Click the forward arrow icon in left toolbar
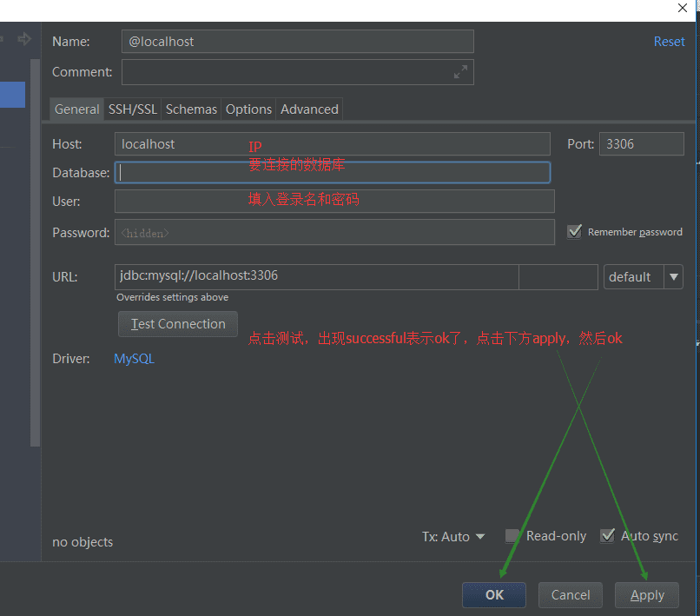This screenshot has width=700, height=616. pyautogui.click(x=24, y=39)
